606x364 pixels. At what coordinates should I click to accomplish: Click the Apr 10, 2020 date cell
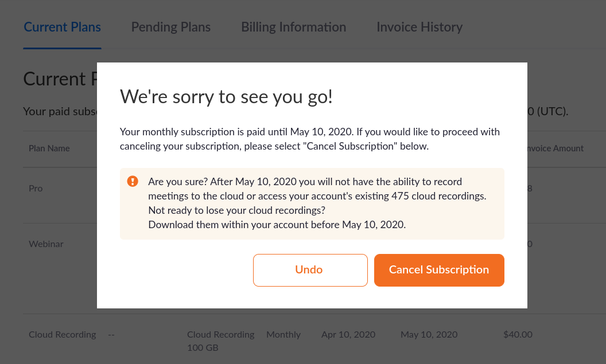348,335
